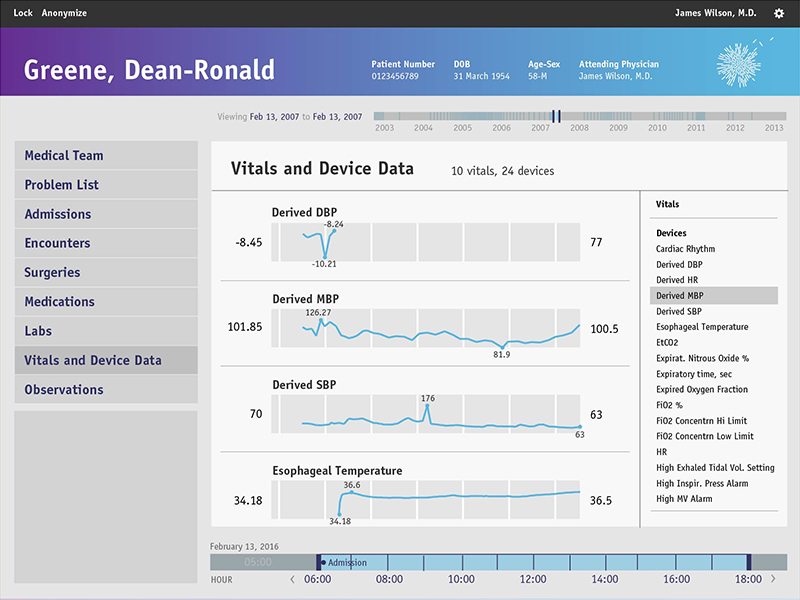Click the Admission marker on timeline
Viewport: 800px width, 600px height.
tap(344, 563)
